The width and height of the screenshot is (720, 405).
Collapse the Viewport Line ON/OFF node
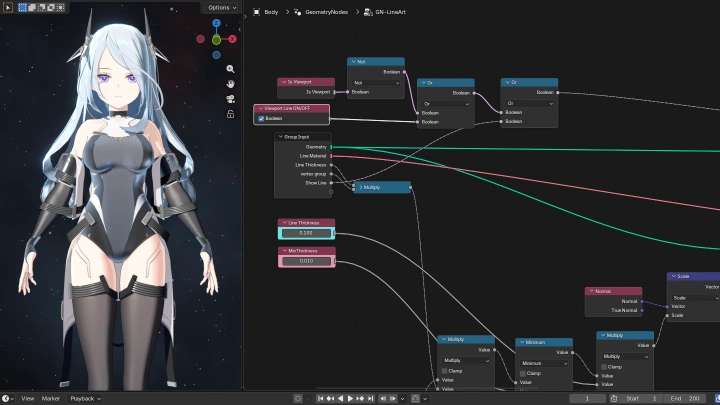[260, 108]
